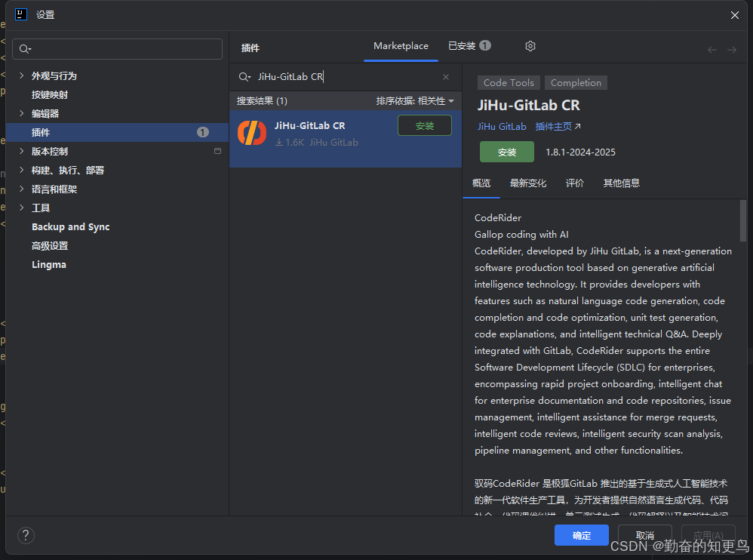Viewport: 753px width, 560px height.
Task: Select the 最新变化 tab
Action: click(527, 183)
